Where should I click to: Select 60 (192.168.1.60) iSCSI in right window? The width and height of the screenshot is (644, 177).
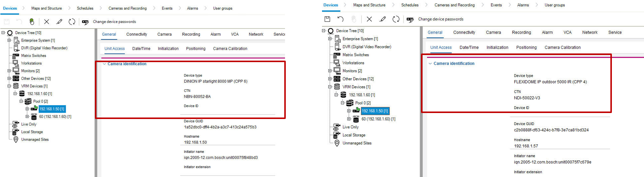[x=378, y=119]
